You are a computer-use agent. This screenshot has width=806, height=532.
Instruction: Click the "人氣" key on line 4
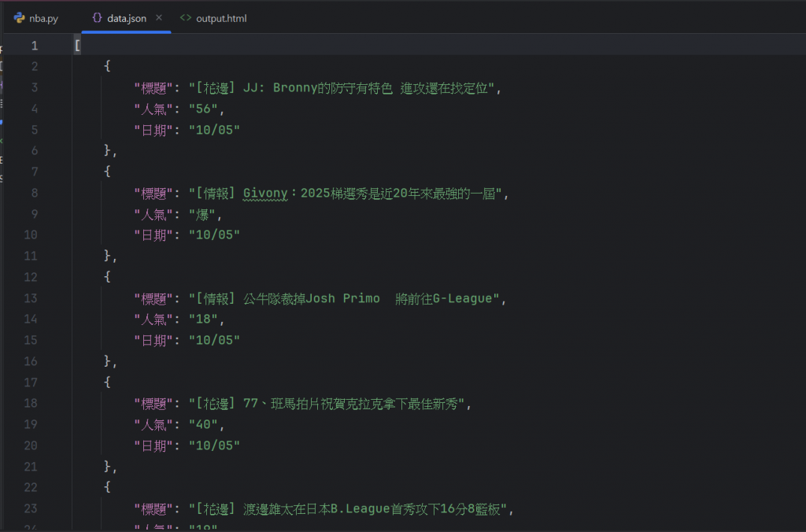click(153, 109)
